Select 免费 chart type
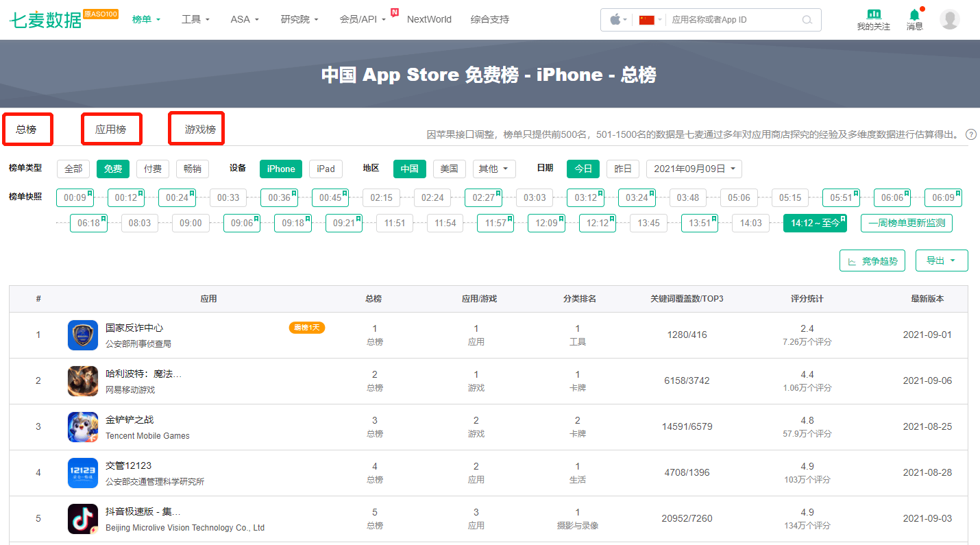 [113, 169]
